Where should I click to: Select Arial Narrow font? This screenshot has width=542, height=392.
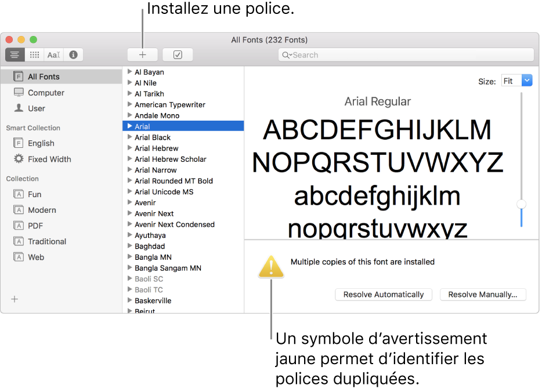pyautogui.click(x=183, y=170)
